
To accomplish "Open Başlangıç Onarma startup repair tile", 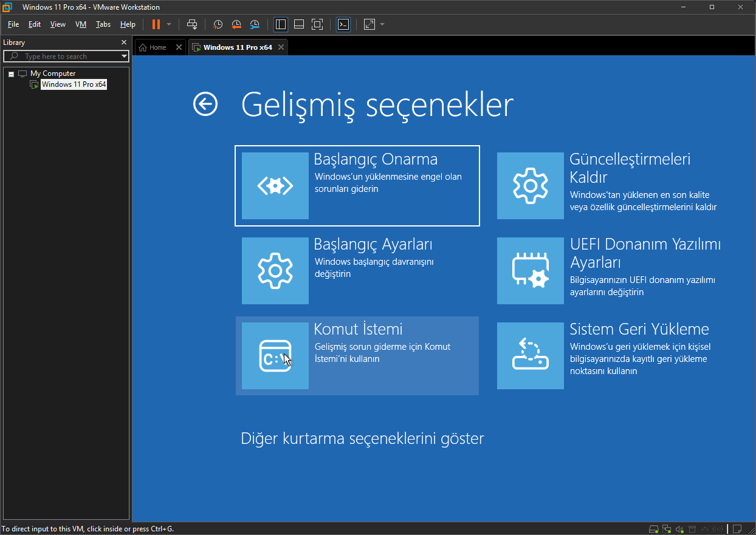I will [357, 186].
